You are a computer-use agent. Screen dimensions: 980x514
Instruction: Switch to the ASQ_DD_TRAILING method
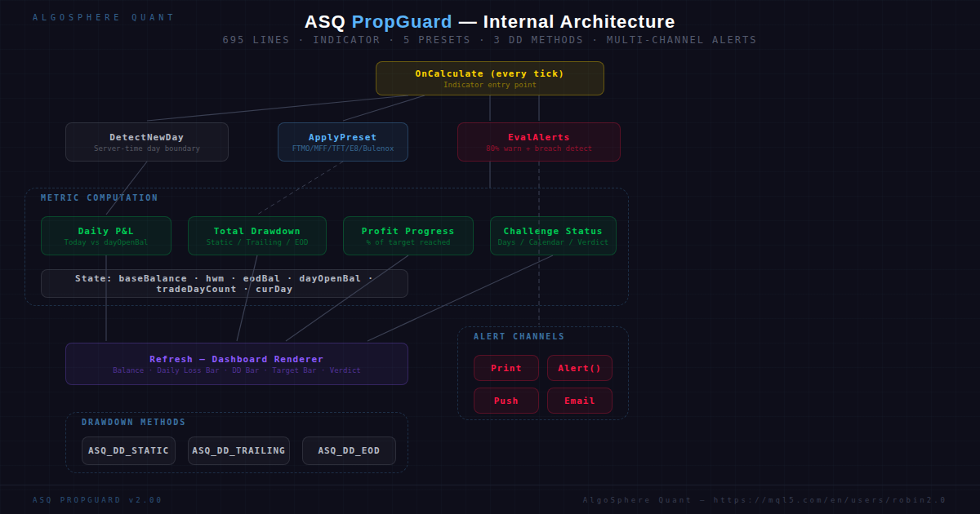click(x=238, y=450)
